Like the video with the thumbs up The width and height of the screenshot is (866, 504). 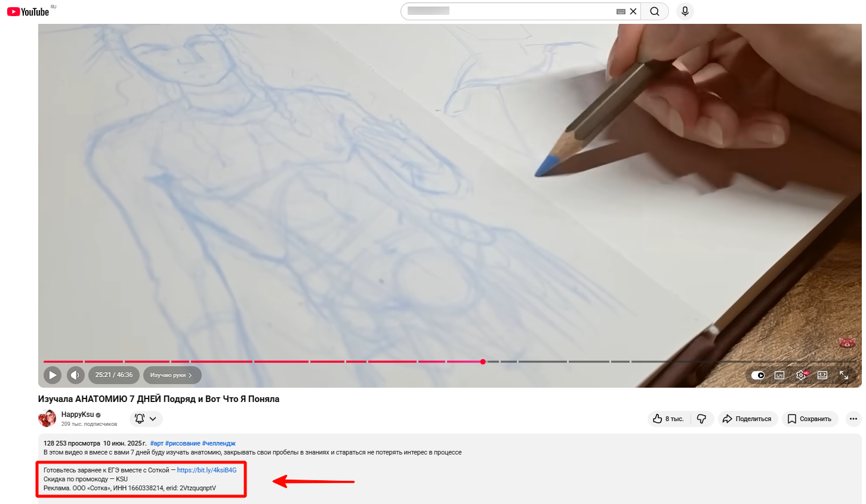coord(668,419)
